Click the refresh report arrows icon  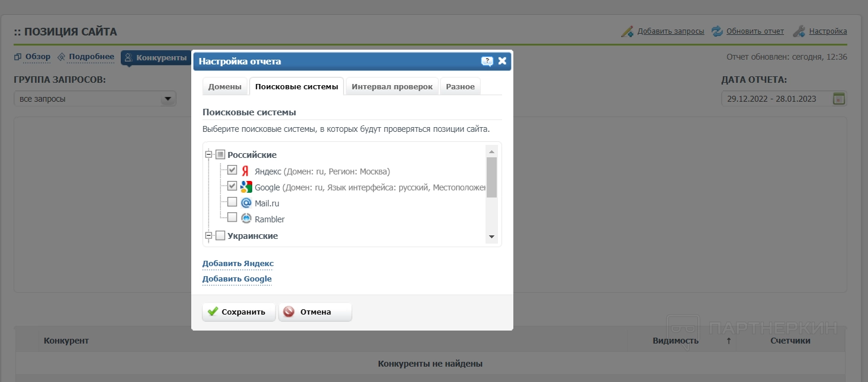click(x=717, y=31)
